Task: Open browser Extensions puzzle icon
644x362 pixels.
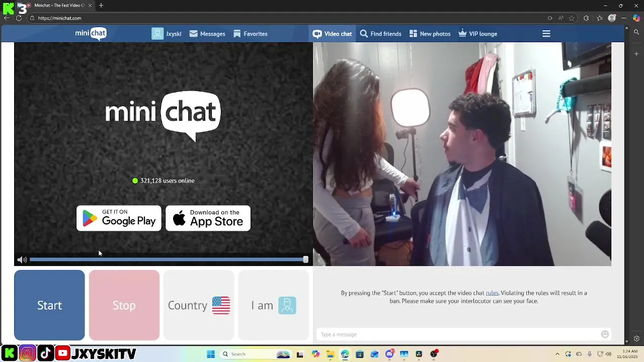Action: coord(586,18)
